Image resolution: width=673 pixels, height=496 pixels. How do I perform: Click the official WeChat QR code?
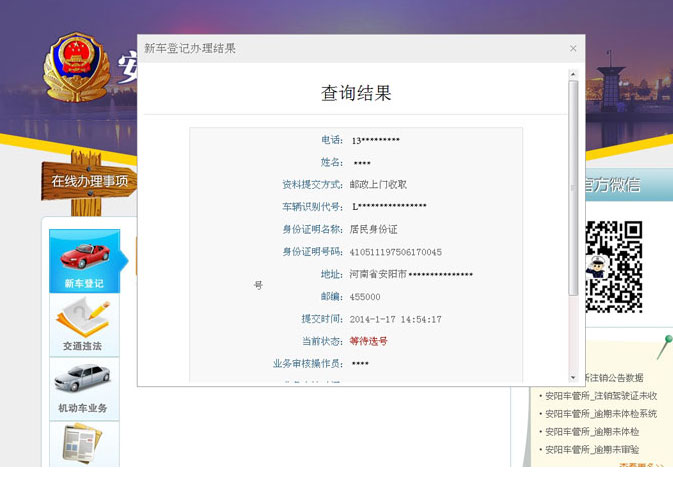click(x=614, y=266)
